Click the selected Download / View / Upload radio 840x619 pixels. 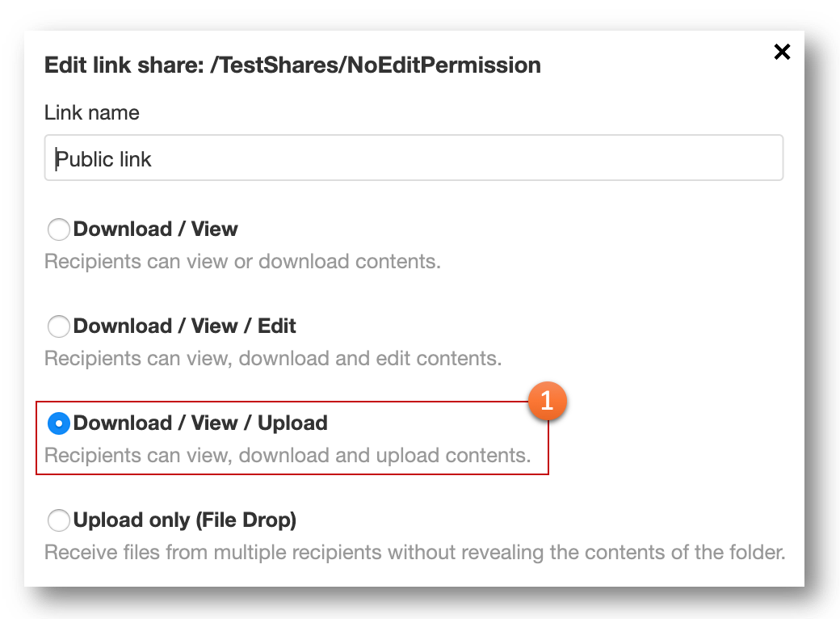click(58, 423)
